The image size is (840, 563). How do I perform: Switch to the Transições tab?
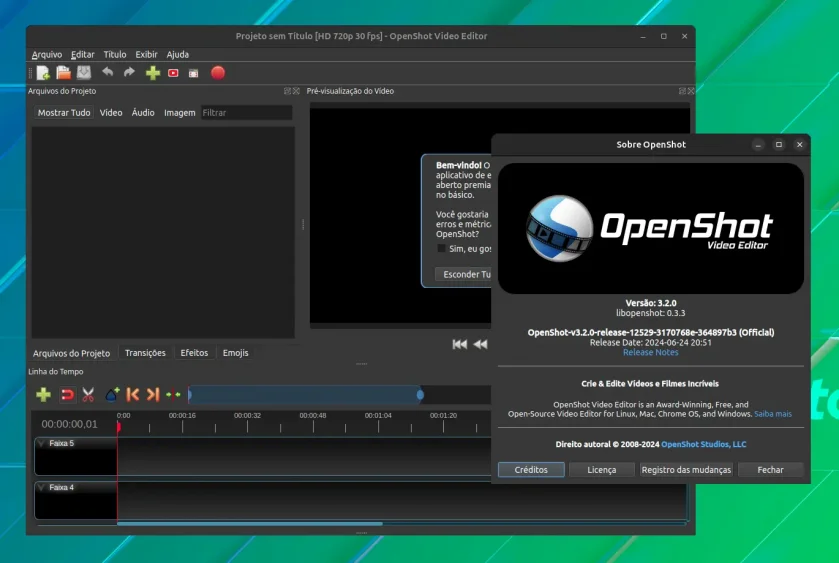coord(145,353)
